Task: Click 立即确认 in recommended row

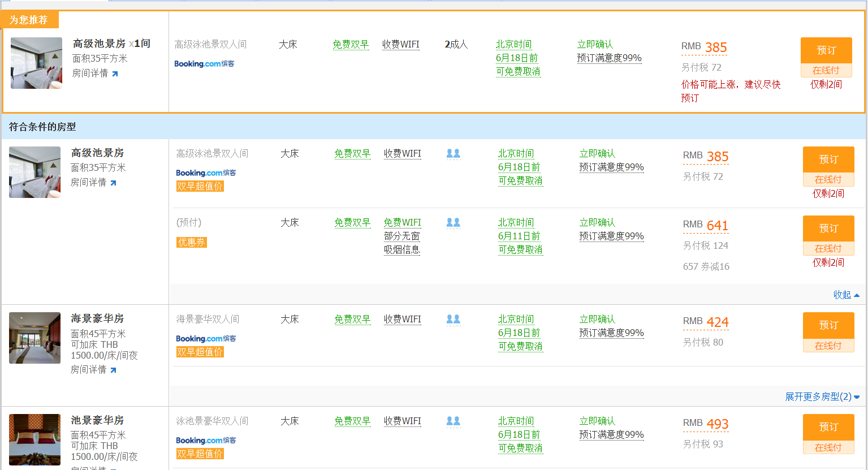Action: click(595, 44)
